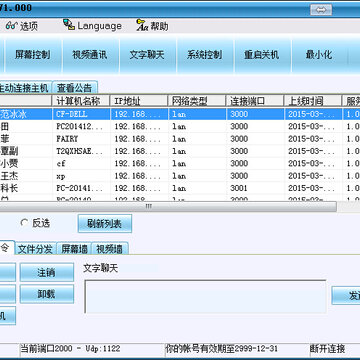Click the list's horizontal scrollbar thumb
360x360 pixels.
[x=168, y=207]
